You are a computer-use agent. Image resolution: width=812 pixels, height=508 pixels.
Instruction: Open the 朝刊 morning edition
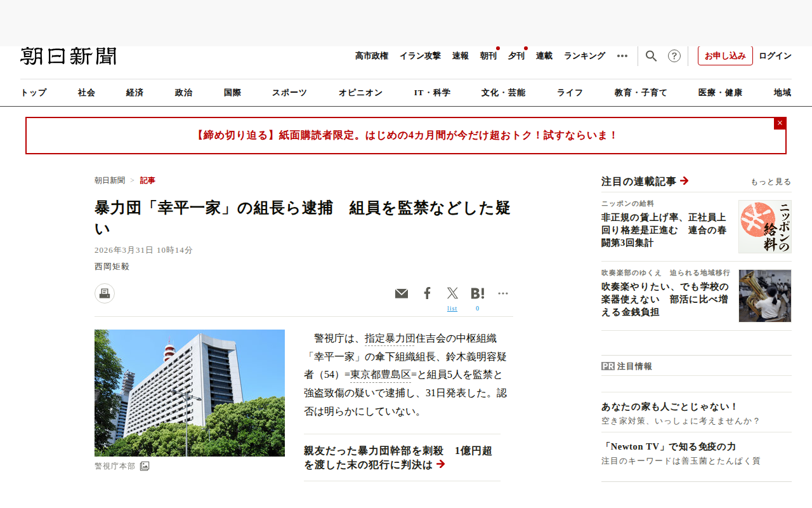[488, 56]
